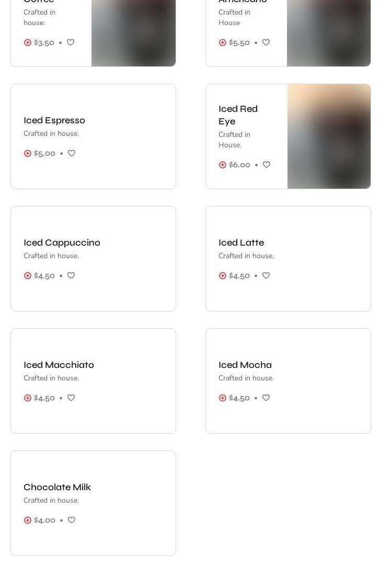Favorite the Iced Espresso item
Image resolution: width=392 pixels, height=578 pixels.
(72, 153)
